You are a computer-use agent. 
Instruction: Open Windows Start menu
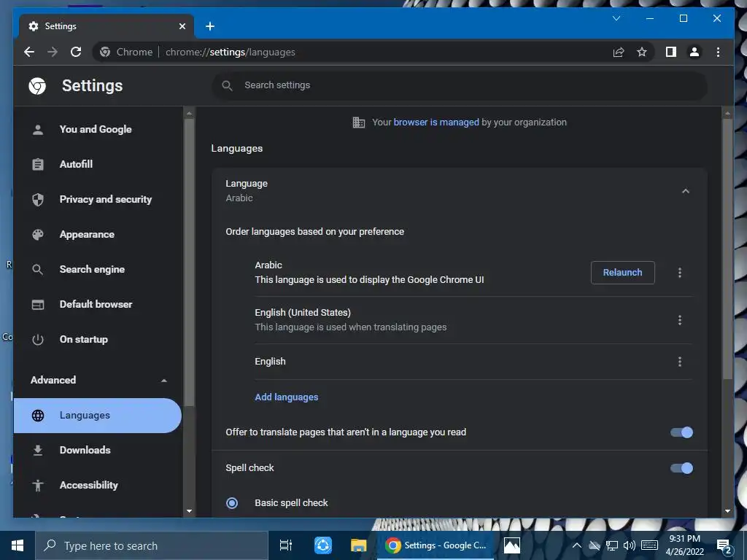pos(18,545)
